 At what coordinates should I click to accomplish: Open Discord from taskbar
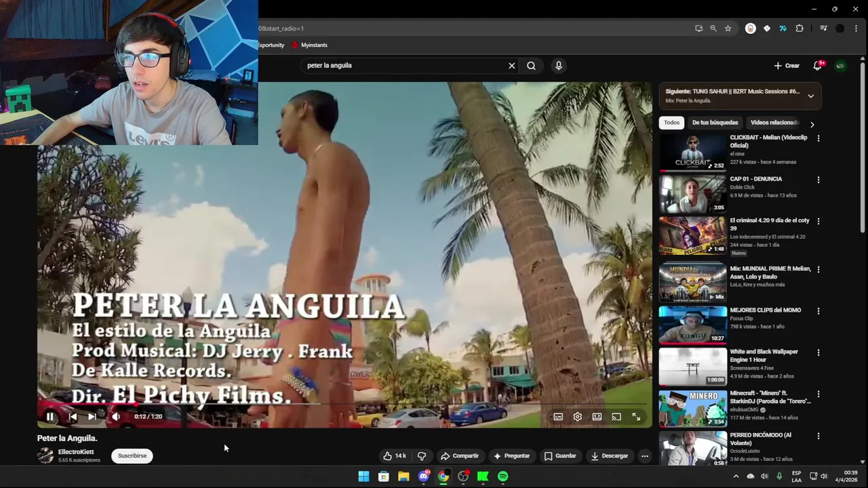[424, 476]
